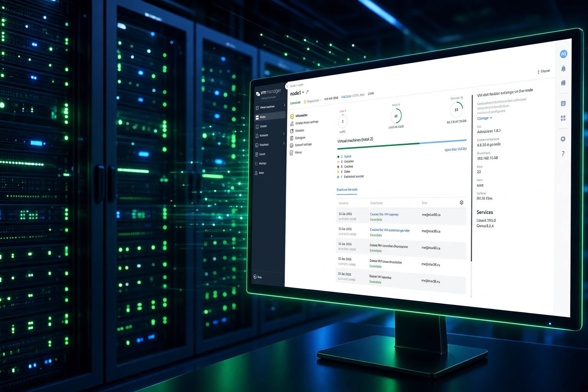Click the "Services" heading in the details panel

(x=485, y=212)
